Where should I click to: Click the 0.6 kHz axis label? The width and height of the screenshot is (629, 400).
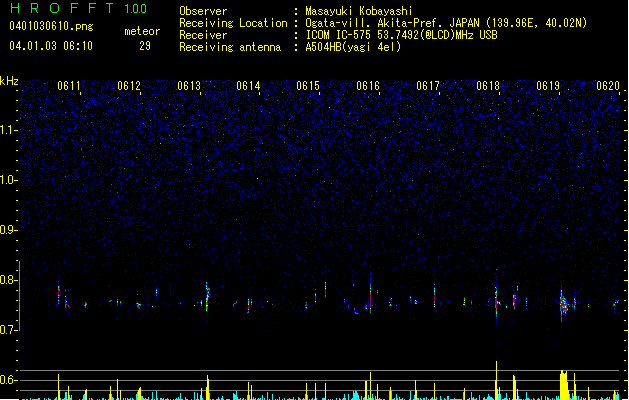coord(8,380)
